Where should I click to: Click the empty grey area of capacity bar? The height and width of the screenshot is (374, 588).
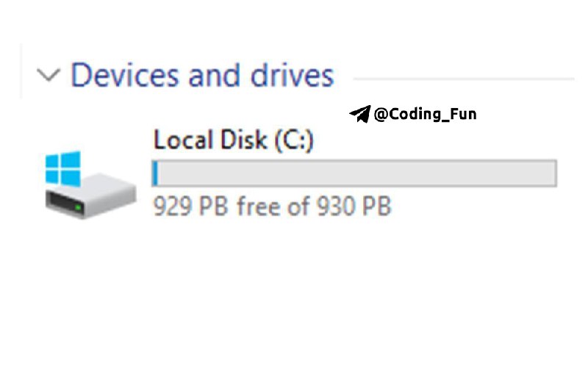(356, 173)
